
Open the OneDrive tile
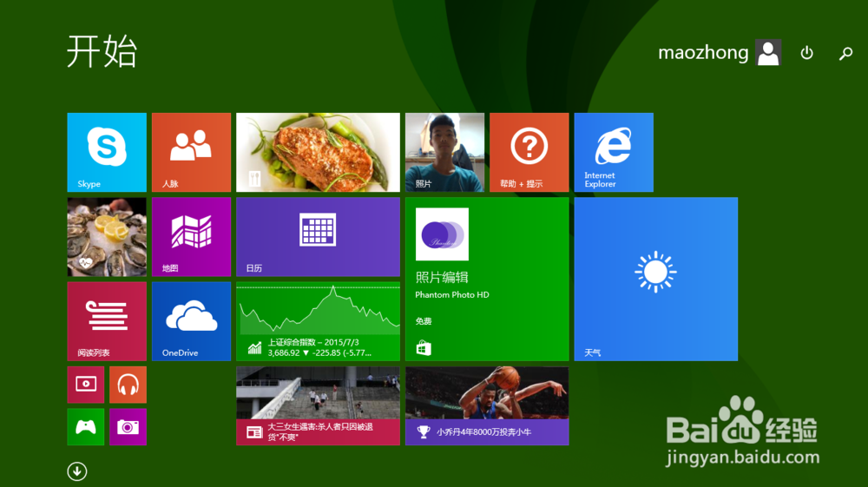click(x=192, y=321)
